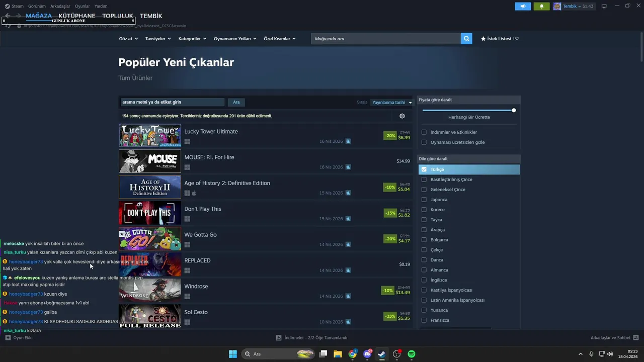
Task: Click the price range slider handle
Action: click(514, 110)
